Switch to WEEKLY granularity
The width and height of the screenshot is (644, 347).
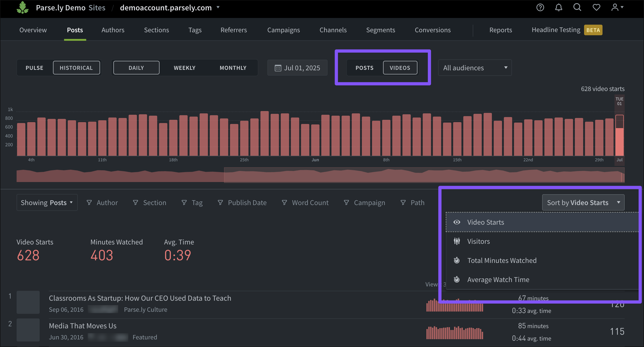(184, 68)
